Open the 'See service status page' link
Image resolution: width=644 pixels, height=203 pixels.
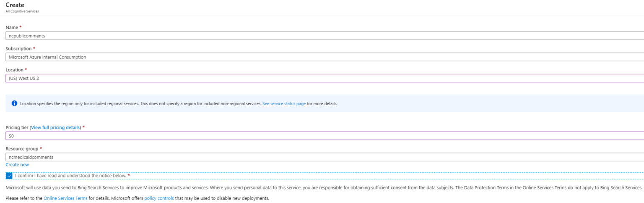pos(284,103)
